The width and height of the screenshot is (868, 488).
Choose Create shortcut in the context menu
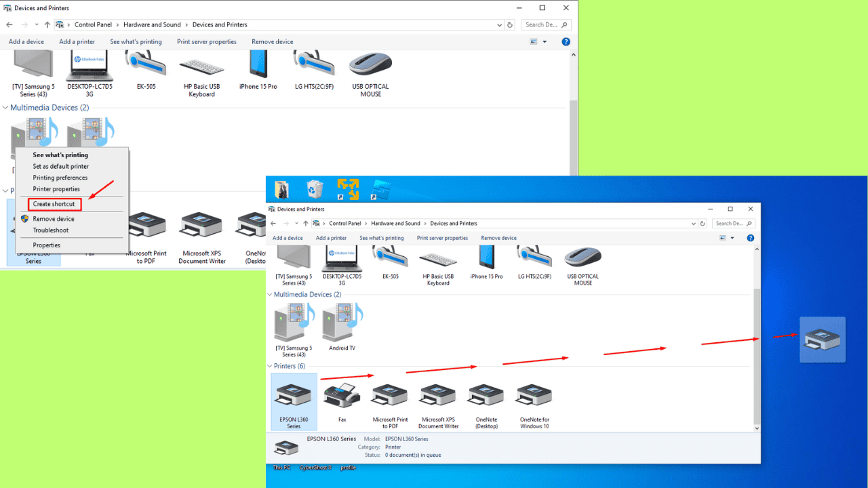click(x=54, y=204)
